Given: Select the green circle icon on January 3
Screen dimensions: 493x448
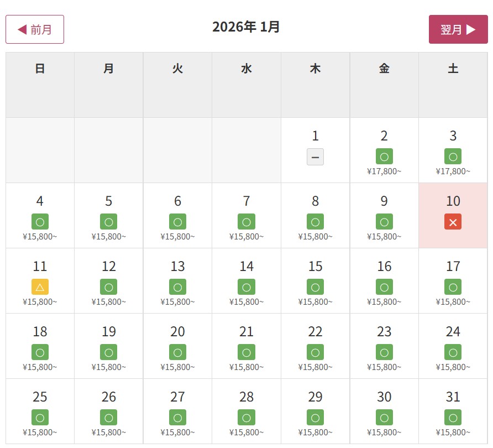Looking at the screenshot, I should 453,157.
